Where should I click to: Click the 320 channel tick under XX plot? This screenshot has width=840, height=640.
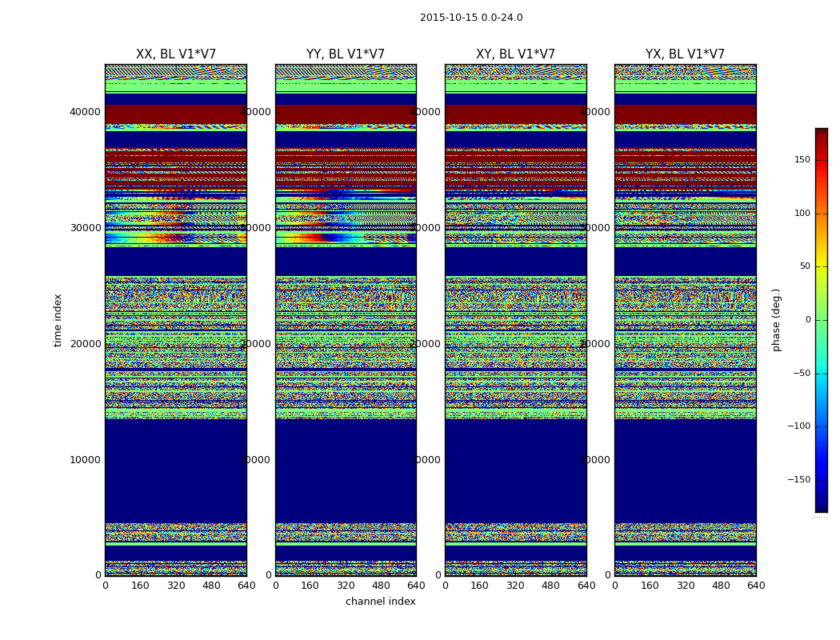(x=176, y=586)
